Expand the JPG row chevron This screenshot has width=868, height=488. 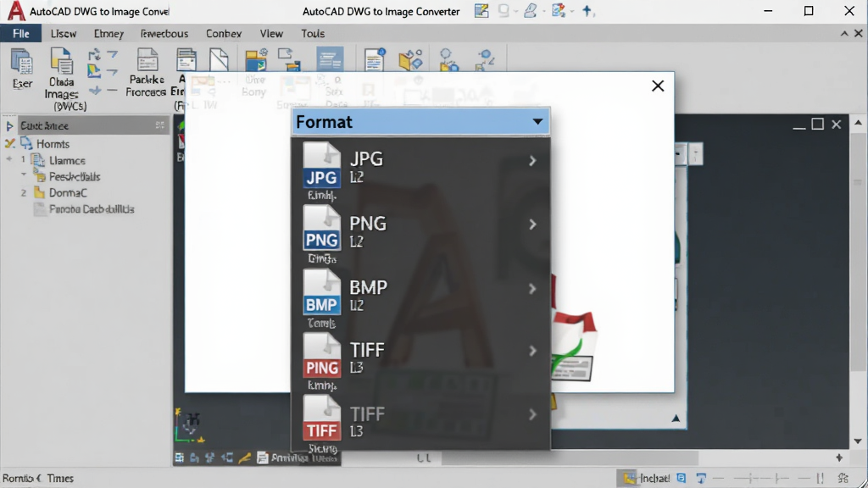pyautogui.click(x=532, y=161)
